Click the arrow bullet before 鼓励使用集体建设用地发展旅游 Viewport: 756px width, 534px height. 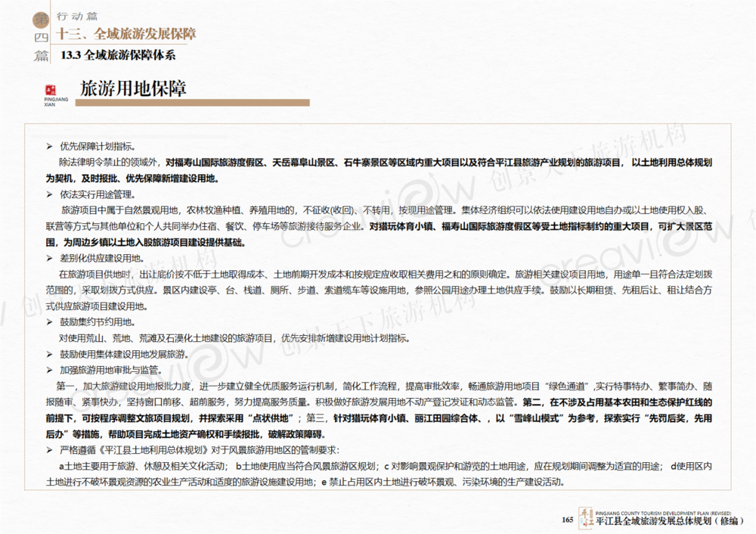click(x=50, y=354)
